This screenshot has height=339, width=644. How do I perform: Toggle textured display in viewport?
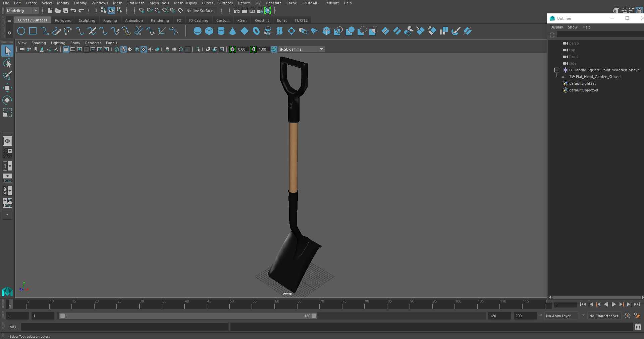144,49
